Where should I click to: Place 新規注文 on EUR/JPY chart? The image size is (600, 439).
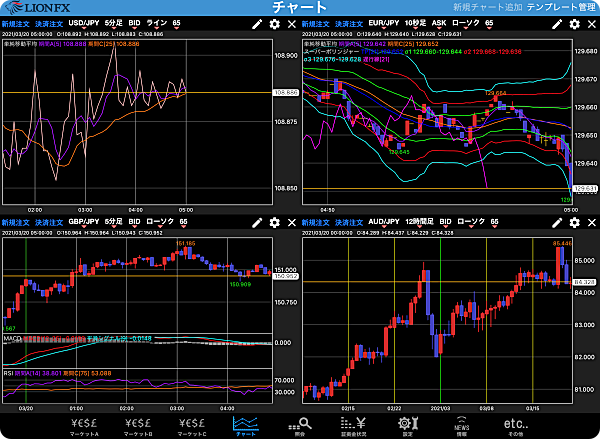(316, 24)
